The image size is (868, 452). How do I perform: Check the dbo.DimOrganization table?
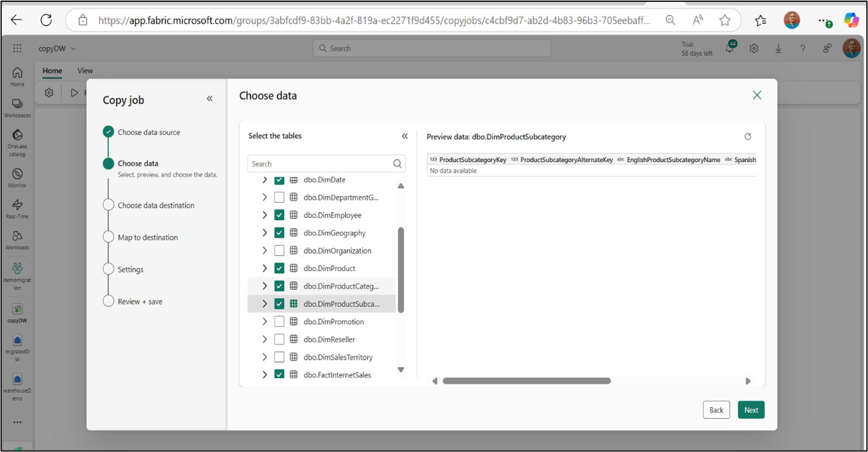pyautogui.click(x=279, y=251)
